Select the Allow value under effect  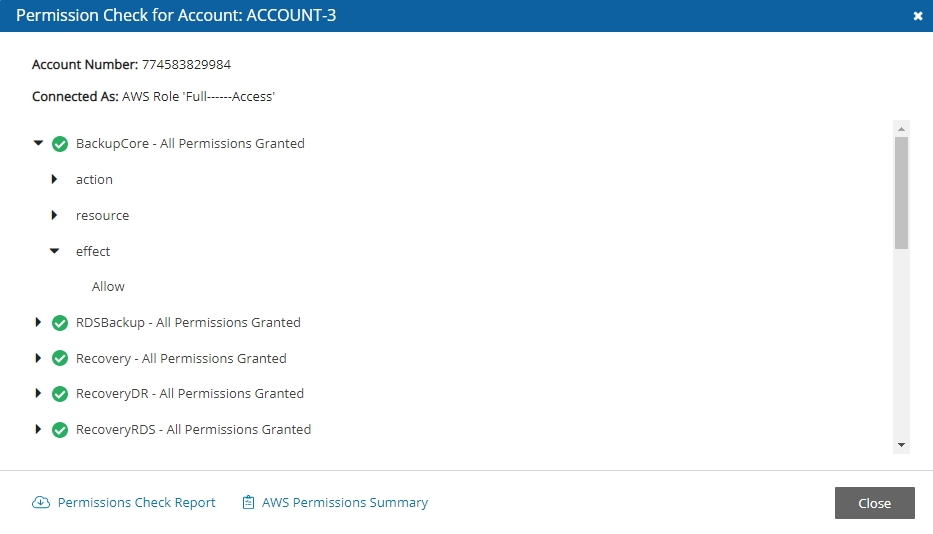click(108, 287)
